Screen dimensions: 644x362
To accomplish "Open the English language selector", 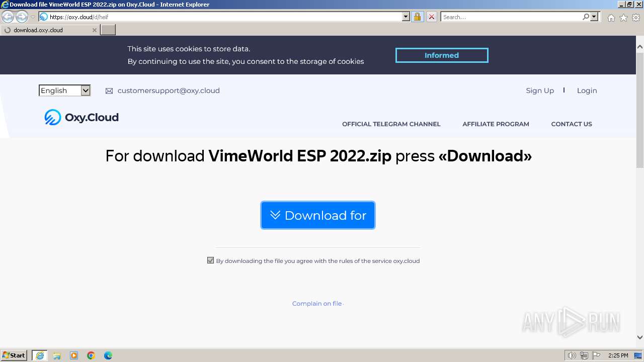I will [64, 90].
